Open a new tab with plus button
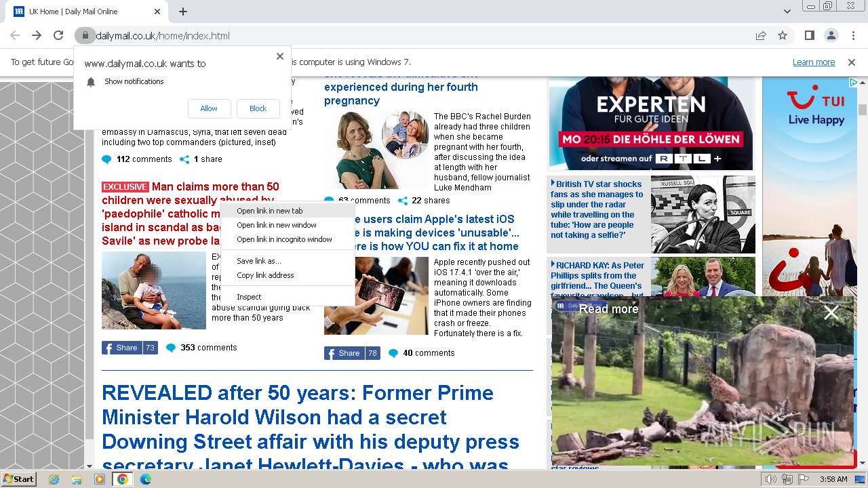 pyautogui.click(x=183, y=12)
